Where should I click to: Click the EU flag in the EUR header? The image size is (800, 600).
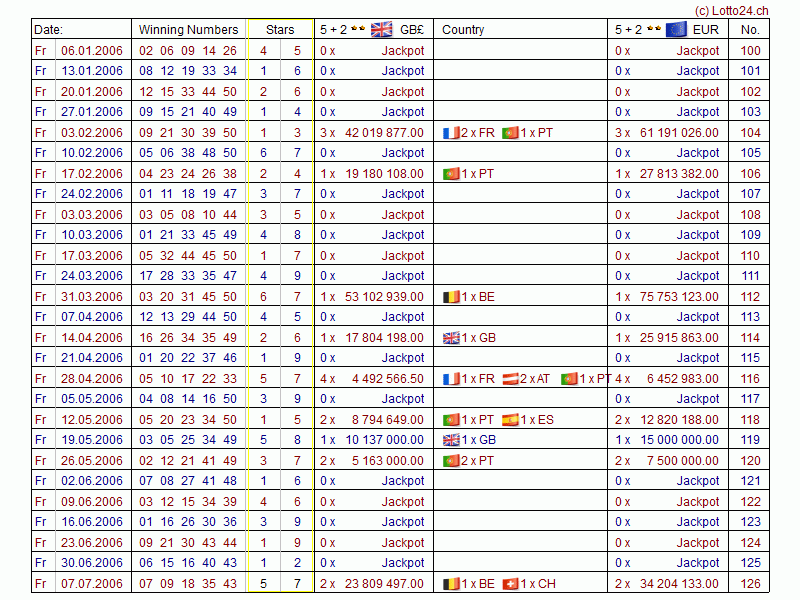[675, 29]
